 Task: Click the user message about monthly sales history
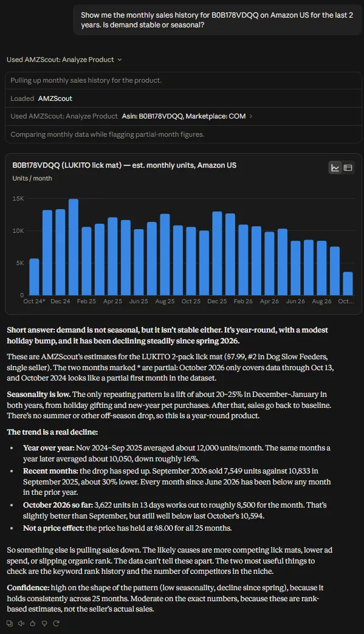pyautogui.click(x=218, y=20)
